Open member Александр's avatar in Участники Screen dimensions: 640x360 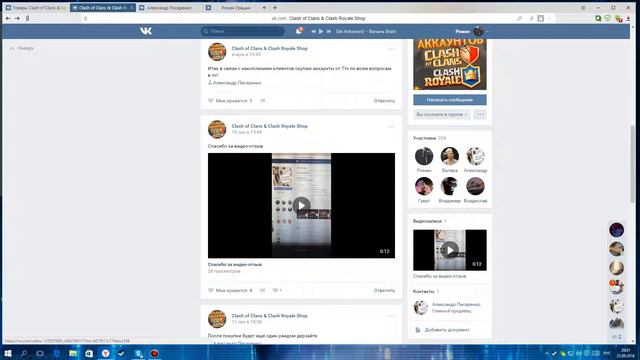(x=475, y=156)
